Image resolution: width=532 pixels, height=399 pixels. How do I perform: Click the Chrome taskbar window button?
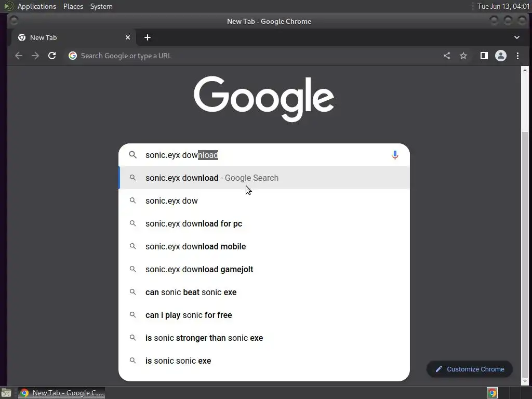(61, 393)
